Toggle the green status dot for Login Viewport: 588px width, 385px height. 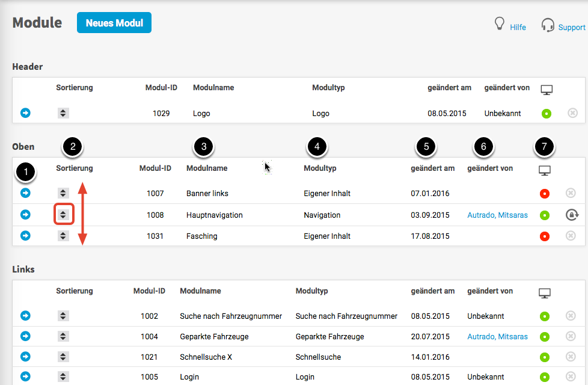pyautogui.click(x=545, y=377)
